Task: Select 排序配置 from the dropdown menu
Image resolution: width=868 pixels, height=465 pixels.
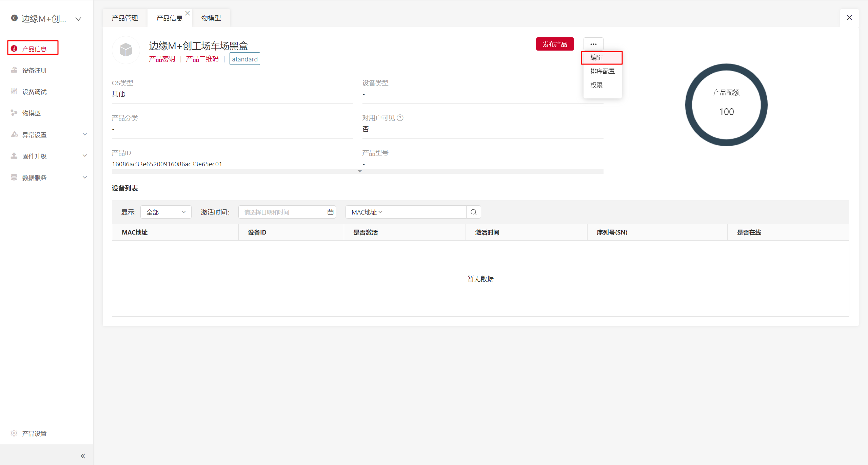Action: point(602,71)
